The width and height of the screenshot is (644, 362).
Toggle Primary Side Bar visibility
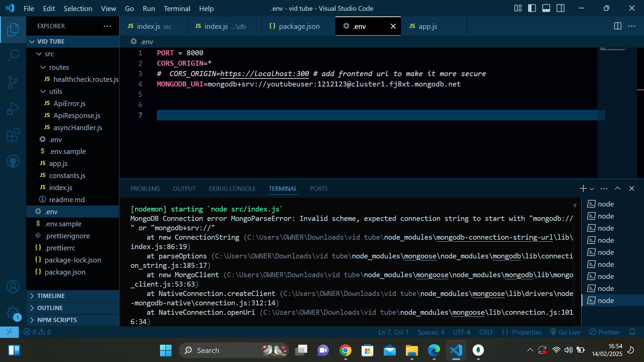pyautogui.click(x=532, y=8)
